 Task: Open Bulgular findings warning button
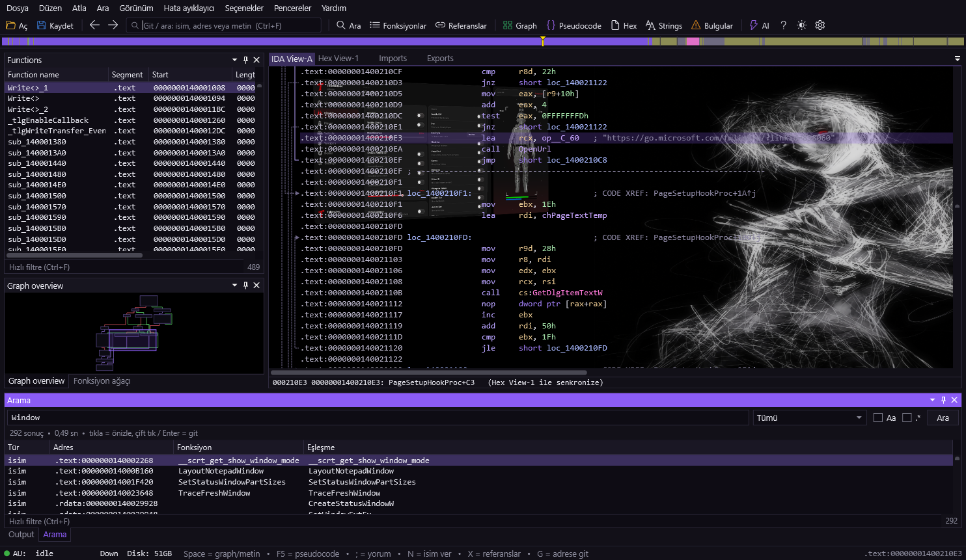712,25
